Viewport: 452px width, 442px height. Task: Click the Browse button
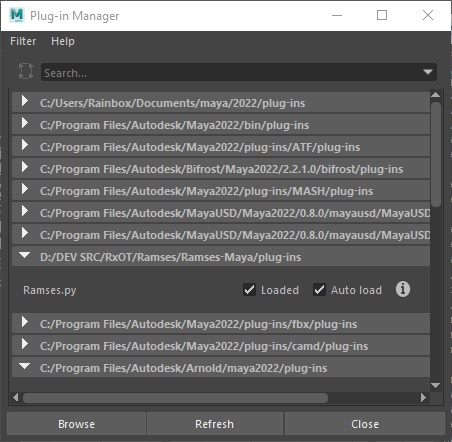point(76,424)
